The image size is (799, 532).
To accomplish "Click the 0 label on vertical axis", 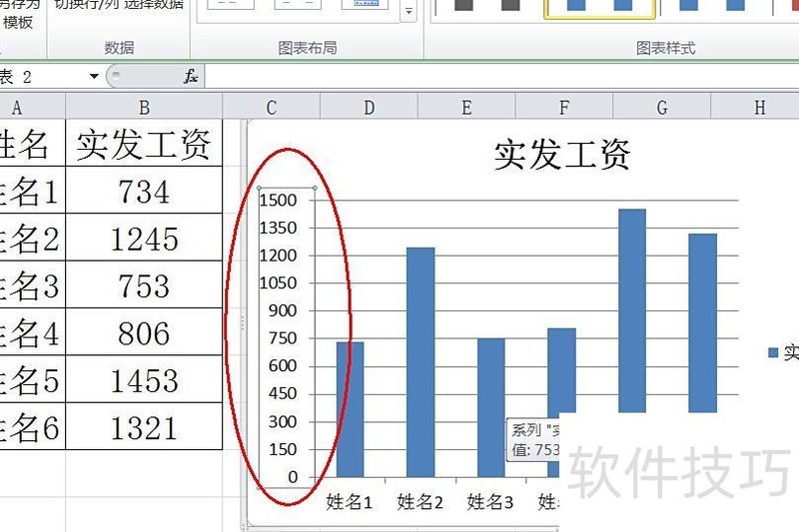I will (x=293, y=477).
